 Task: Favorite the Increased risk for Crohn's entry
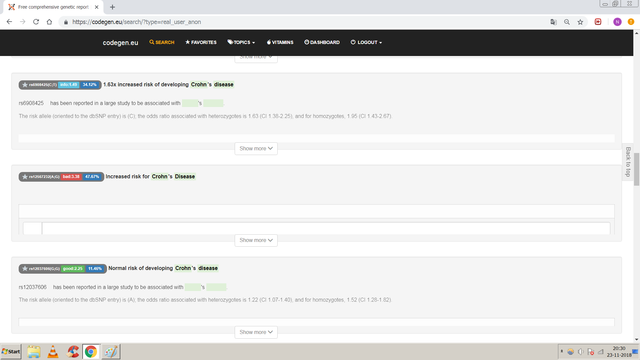tap(25, 177)
